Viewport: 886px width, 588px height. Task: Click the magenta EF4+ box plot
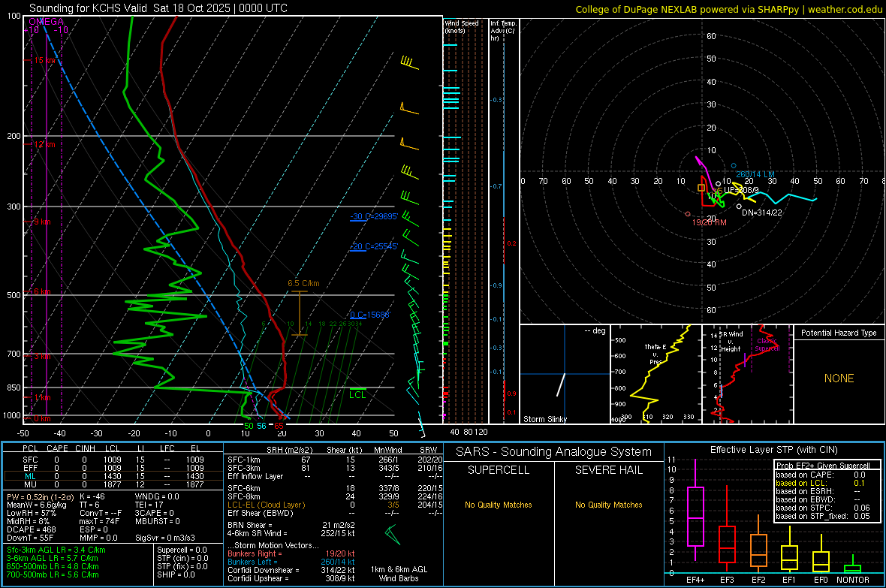695,509
